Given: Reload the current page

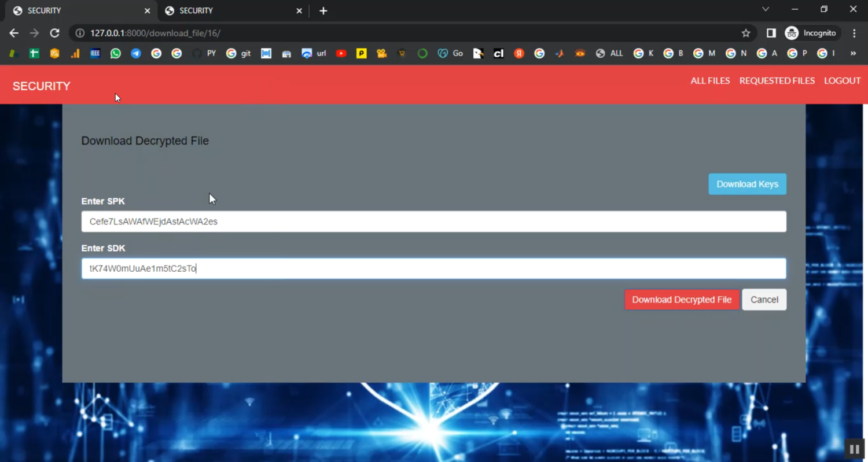Looking at the screenshot, I should pyautogui.click(x=54, y=33).
